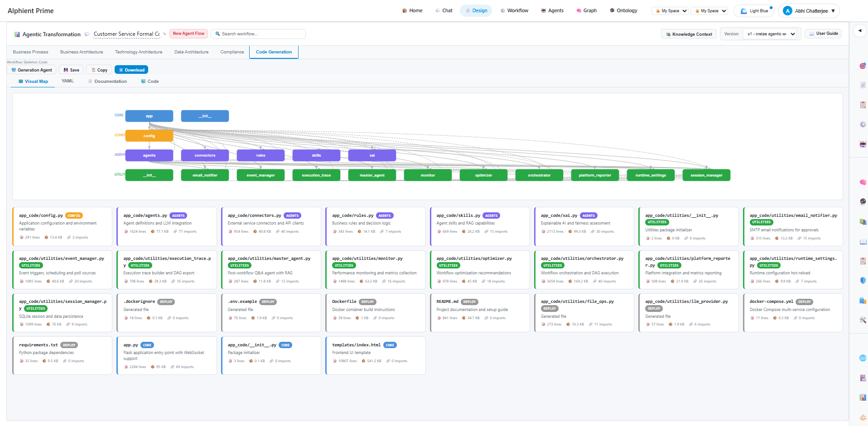Click in the Search workflow field
The height and width of the screenshot is (426, 868).
click(258, 34)
